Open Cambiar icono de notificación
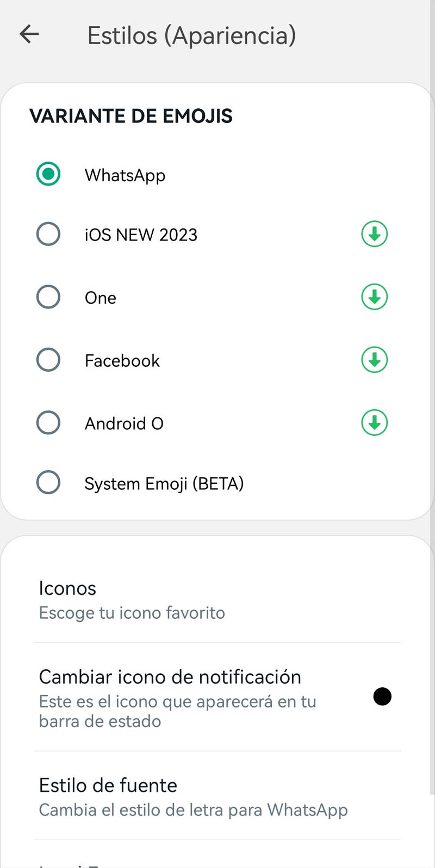Screen dimensions: 435x868 click(170, 677)
